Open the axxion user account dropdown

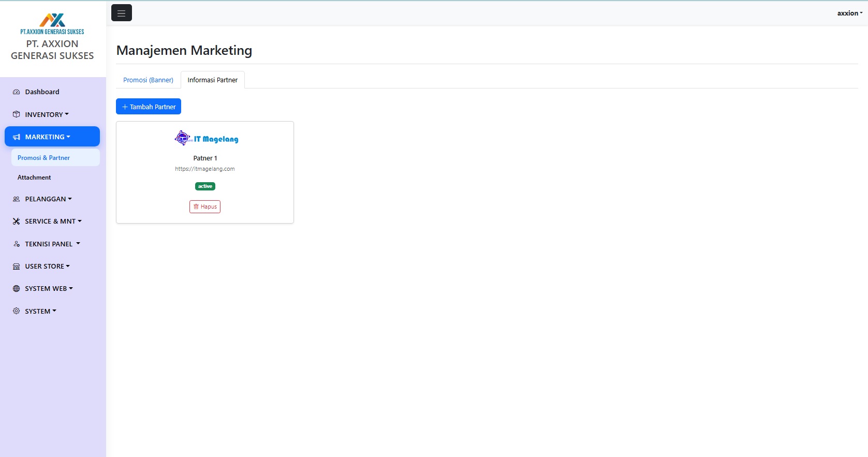coord(850,13)
